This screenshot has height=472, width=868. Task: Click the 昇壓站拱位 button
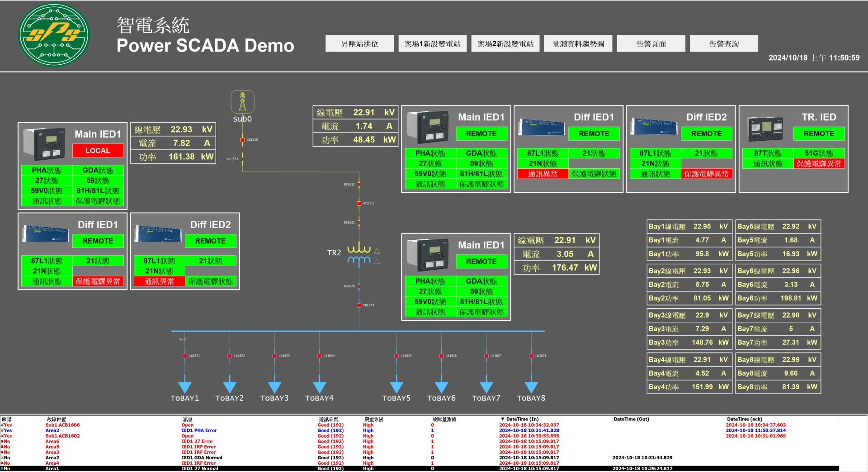click(359, 43)
